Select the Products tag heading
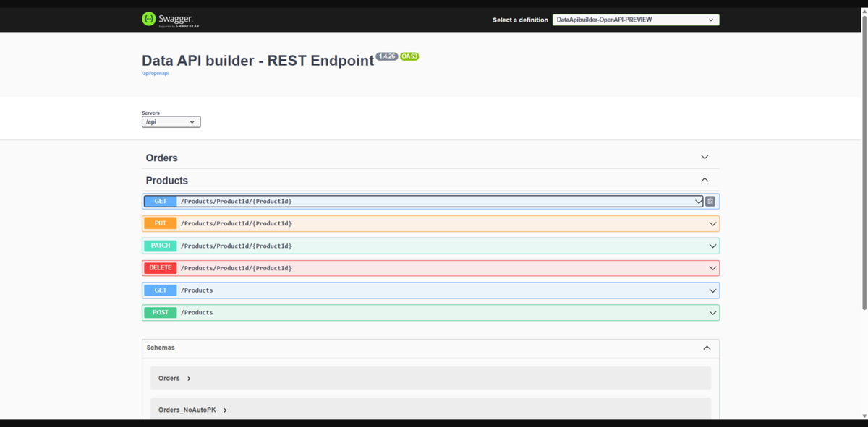The image size is (868, 427). coord(167,181)
